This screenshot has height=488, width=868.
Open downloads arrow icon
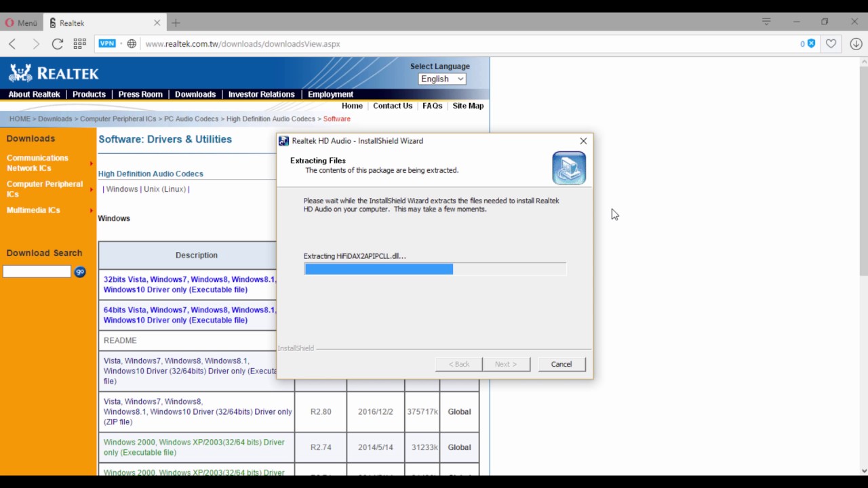tap(856, 44)
